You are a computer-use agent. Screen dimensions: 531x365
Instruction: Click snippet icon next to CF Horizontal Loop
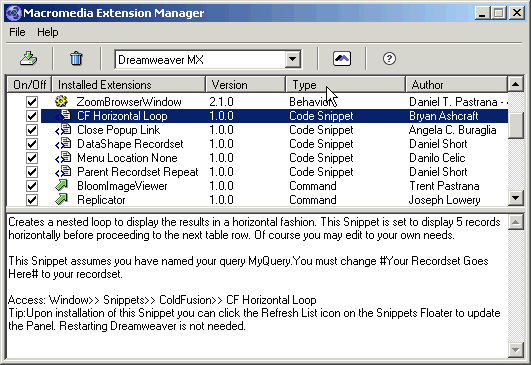pyautogui.click(x=63, y=116)
